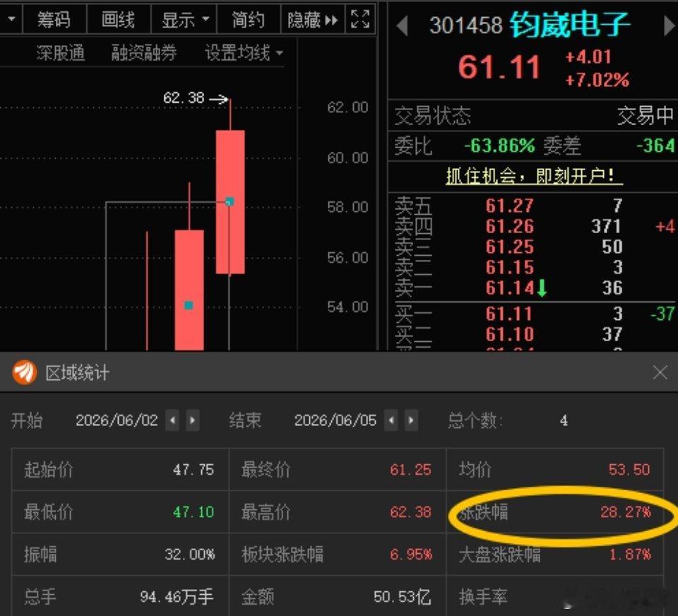Edit the end date 2026/06/05
Image resolution: width=678 pixels, height=616 pixels.
click(335, 420)
